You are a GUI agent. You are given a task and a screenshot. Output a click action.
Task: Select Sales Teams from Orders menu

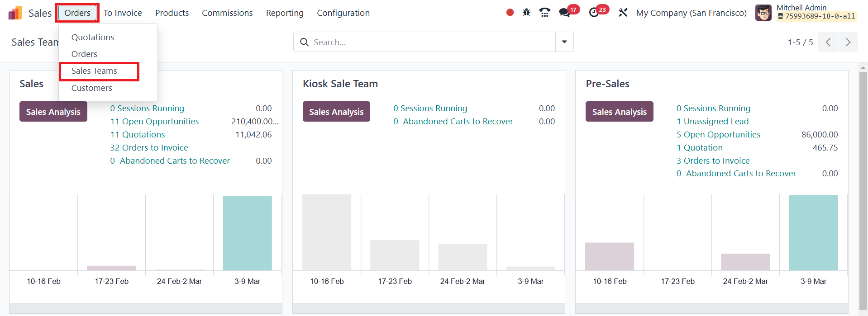(94, 71)
